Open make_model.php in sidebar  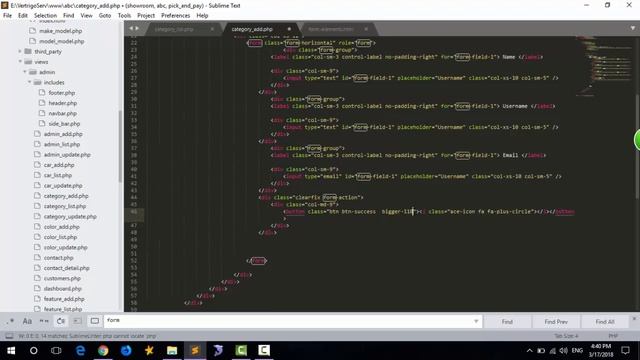point(60,31)
